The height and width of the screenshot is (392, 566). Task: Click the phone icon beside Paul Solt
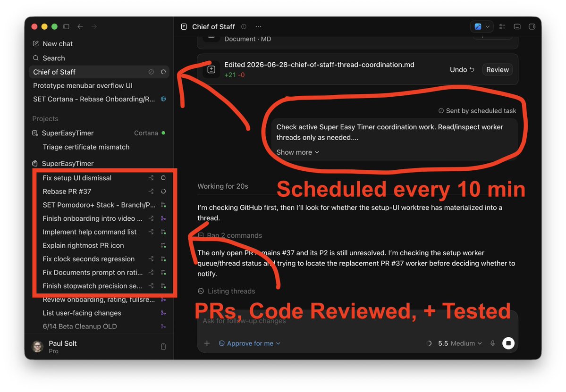tap(163, 347)
